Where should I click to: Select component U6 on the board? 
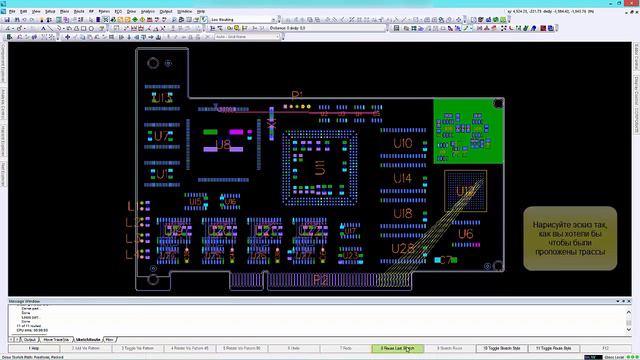[x=466, y=234]
